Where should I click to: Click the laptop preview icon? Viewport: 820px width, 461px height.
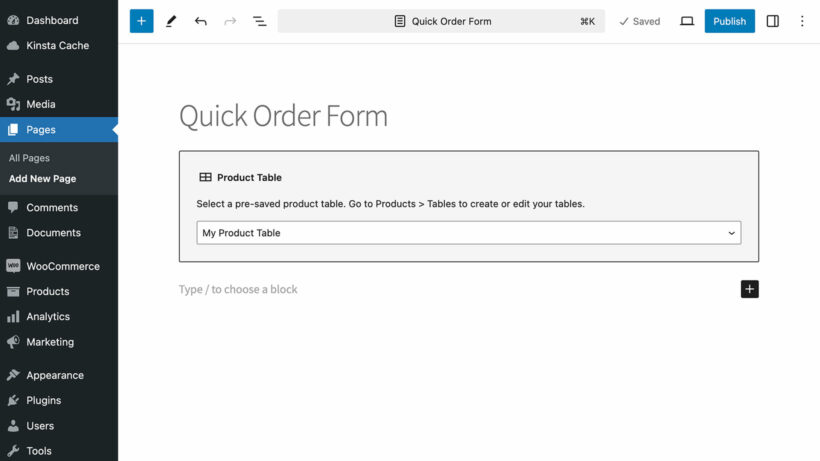click(x=687, y=21)
